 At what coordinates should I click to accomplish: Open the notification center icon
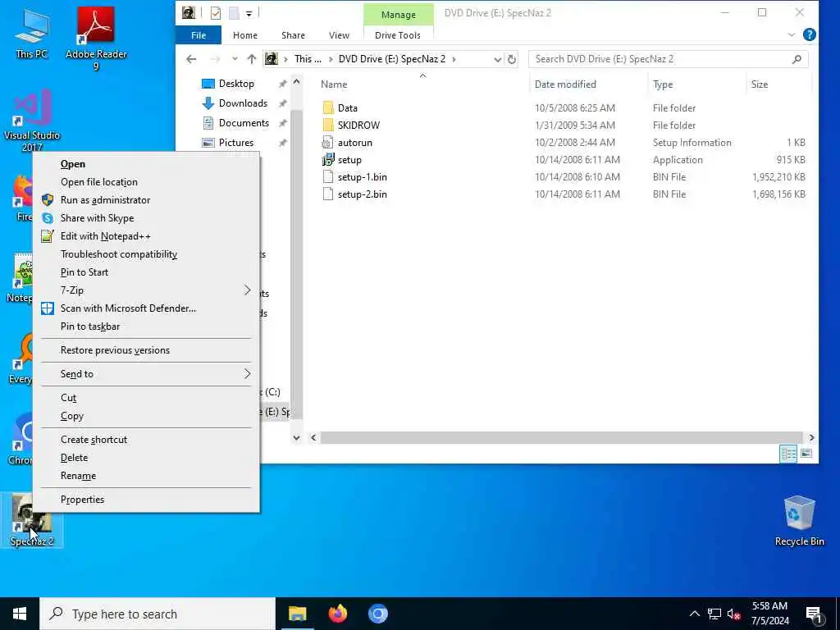click(814, 614)
